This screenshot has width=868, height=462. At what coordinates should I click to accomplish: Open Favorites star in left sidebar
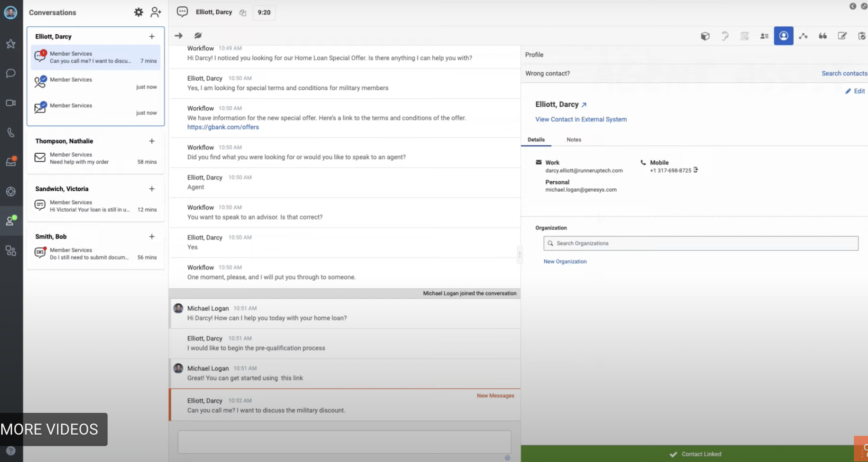[11, 44]
